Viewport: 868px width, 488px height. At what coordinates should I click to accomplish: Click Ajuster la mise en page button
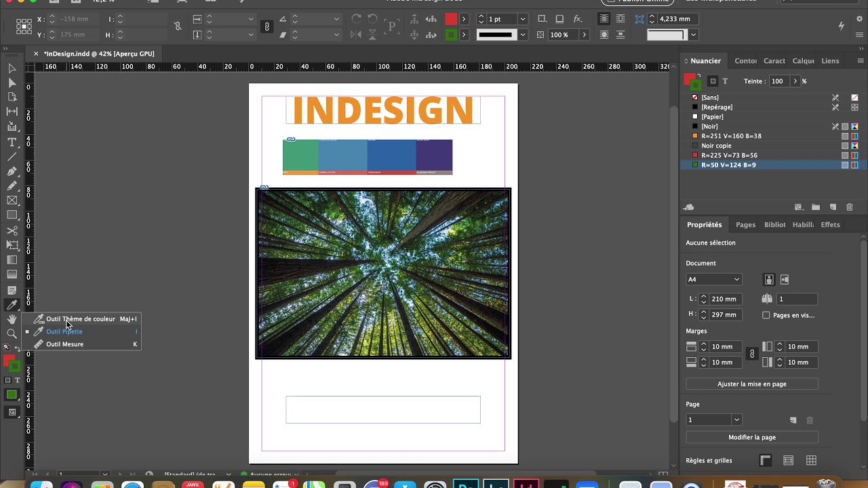752,384
